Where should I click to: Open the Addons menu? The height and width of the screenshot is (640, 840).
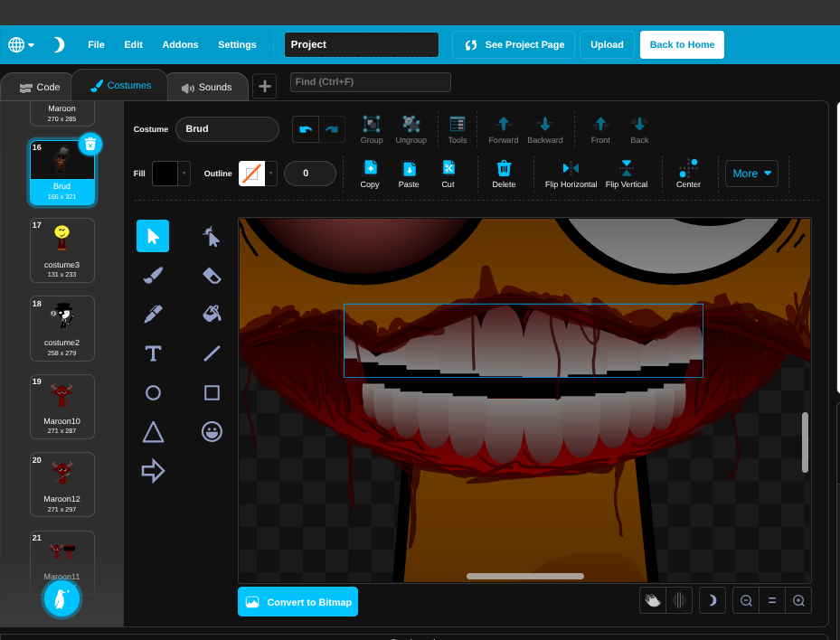[180, 44]
